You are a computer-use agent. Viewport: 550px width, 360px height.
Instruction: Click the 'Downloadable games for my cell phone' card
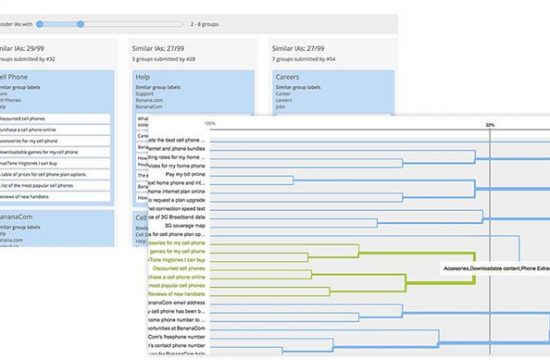pyautogui.click(x=55, y=152)
